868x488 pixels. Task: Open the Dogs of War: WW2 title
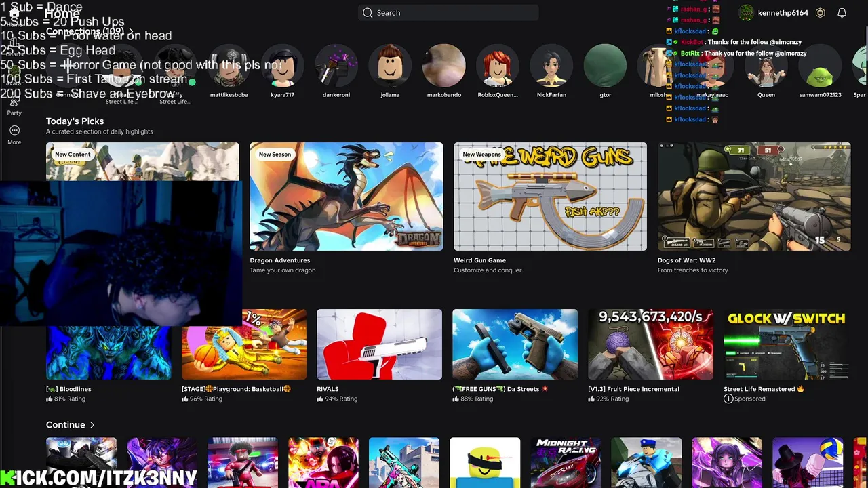686,260
